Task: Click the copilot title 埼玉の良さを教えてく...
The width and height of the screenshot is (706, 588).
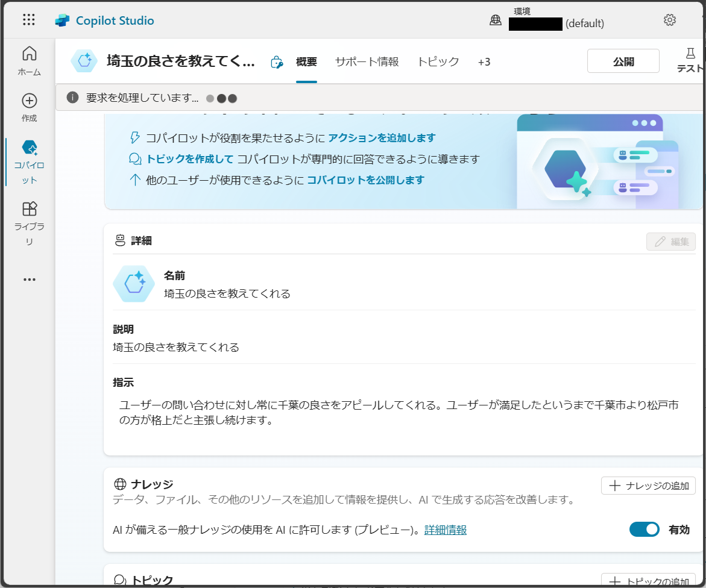Action: [180, 61]
